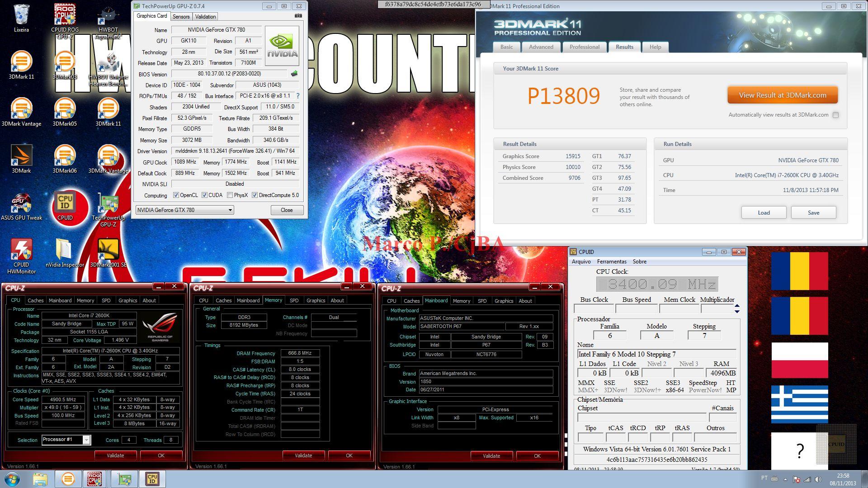
Task: Switch to GPU-Z taskbar button
Action: coord(124,479)
